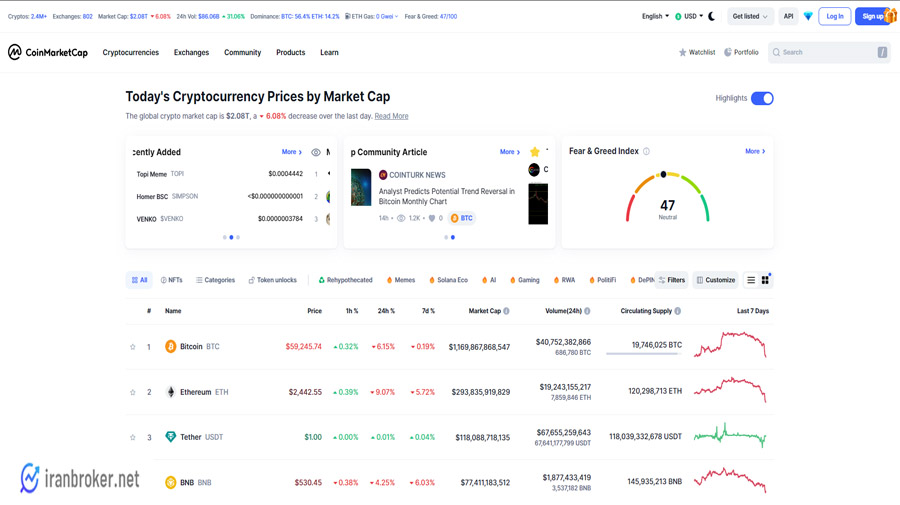Image resolution: width=900 pixels, height=505 pixels.
Task: Expand Get listed dropdown
Action: [x=750, y=16]
